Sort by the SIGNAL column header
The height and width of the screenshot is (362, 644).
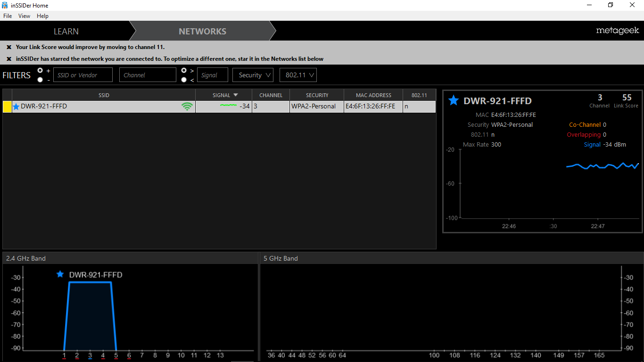point(224,95)
